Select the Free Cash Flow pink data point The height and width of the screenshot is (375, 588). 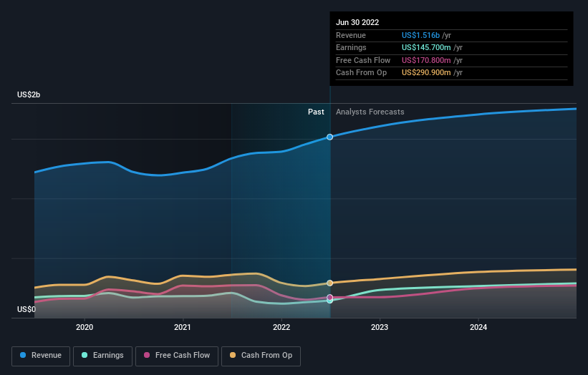(329, 298)
